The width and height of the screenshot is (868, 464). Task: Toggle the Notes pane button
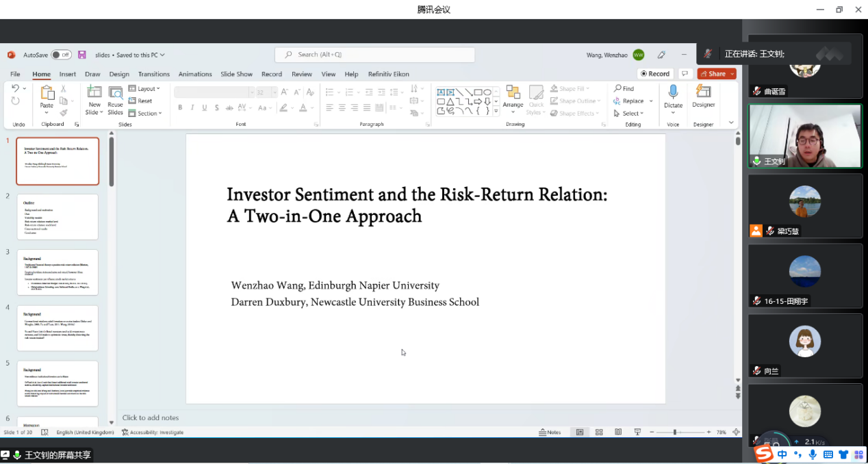(550, 433)
